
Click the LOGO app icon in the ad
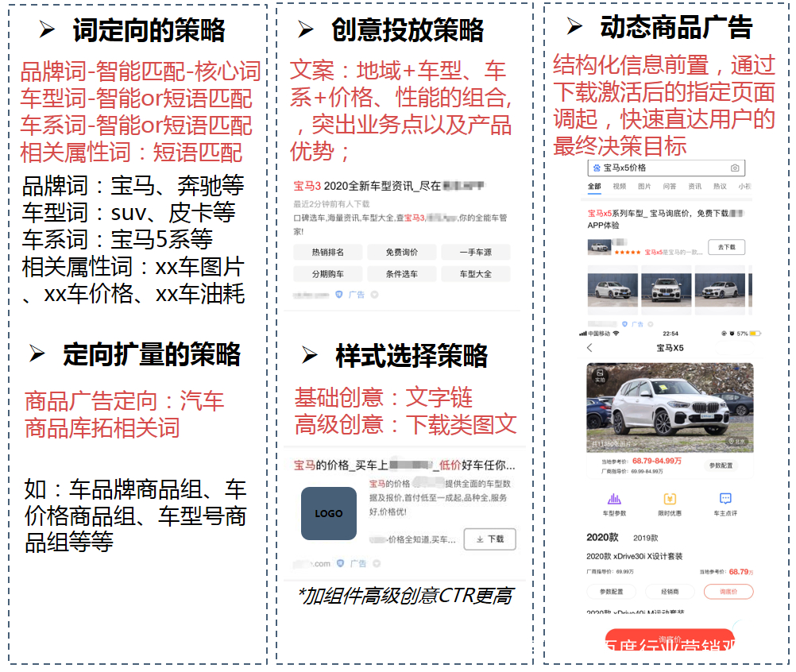[x=329, y=514]
